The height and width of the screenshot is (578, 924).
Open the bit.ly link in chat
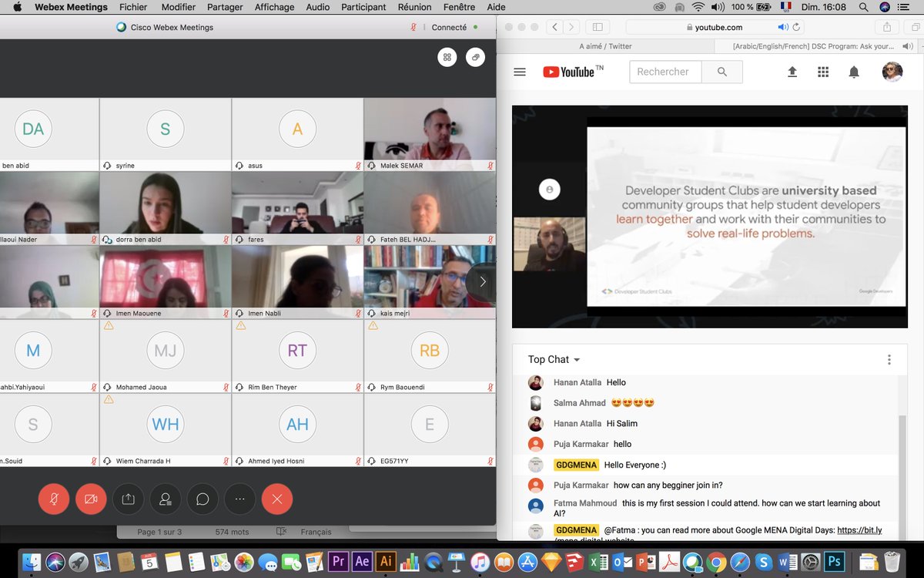pyautogui.click(x=859, y=530)
